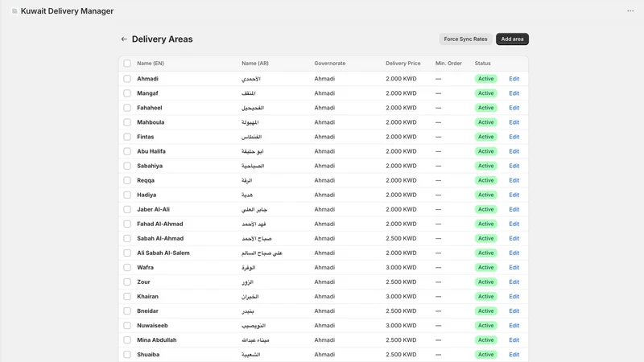The image size is (644, 362).
Task: Check the Khairan row checkbox
Action: tap(127, 296)
